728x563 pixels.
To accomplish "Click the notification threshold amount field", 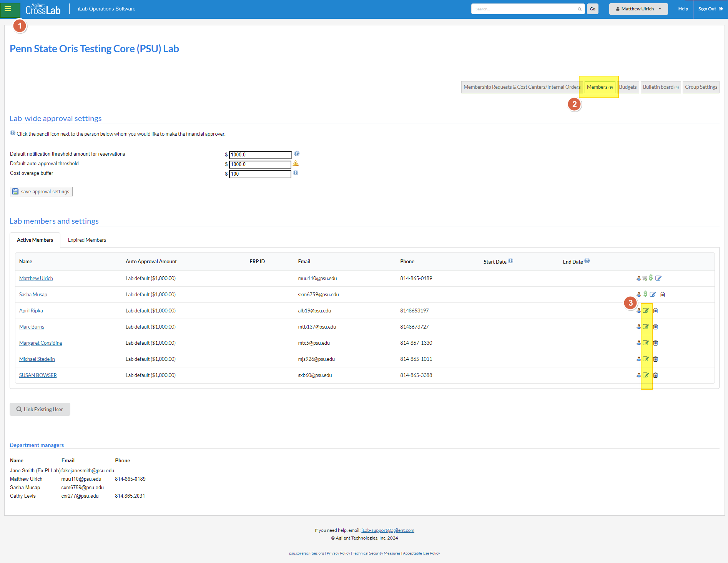I will (260, 154).
